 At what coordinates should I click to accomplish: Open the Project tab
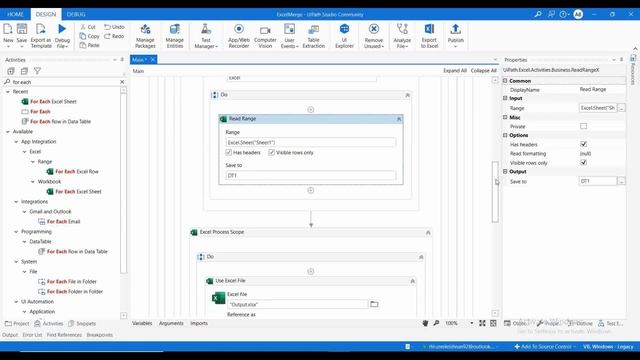click(17, 323)
